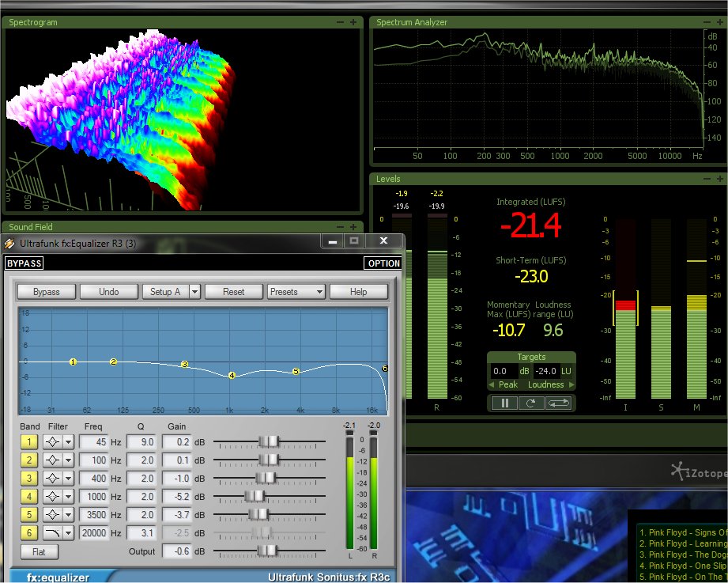Click the loop icon in Levels panel

tap(559, 403)
